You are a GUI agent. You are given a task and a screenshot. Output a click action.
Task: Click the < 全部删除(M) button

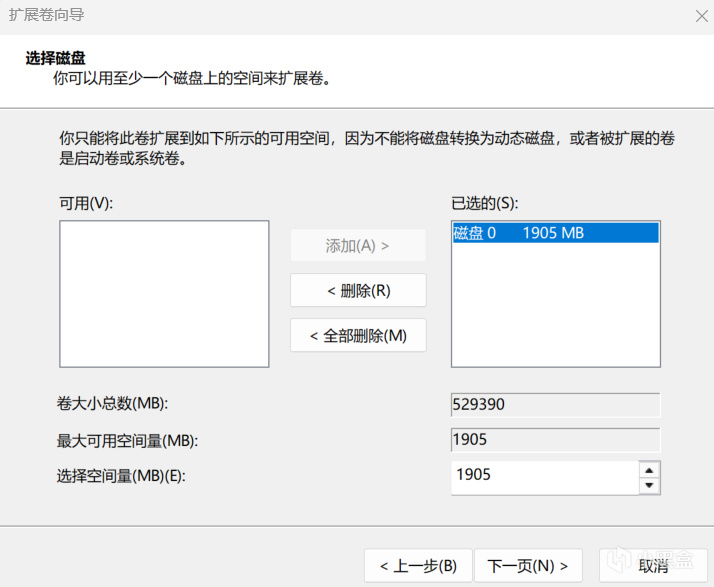358,335
